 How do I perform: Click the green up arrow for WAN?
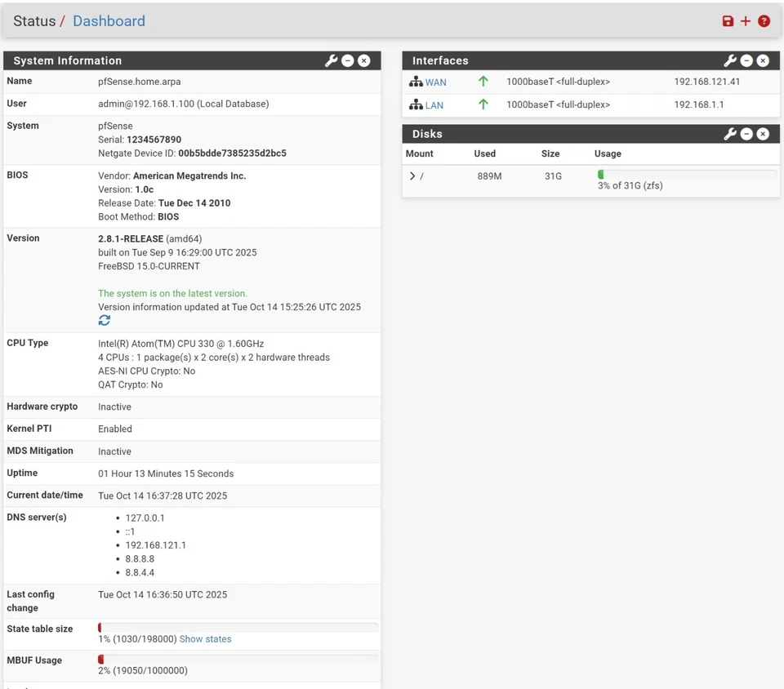[x=483, y=81]
